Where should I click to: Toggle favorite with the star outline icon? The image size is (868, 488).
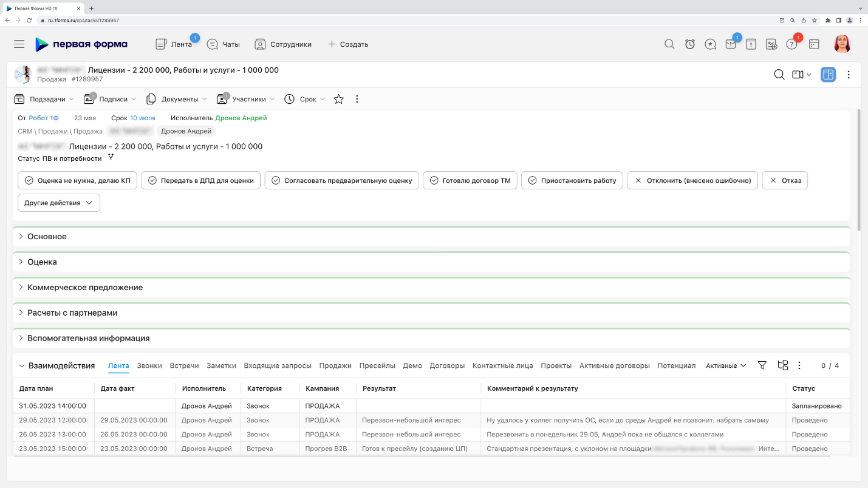(x=338, y=99)
